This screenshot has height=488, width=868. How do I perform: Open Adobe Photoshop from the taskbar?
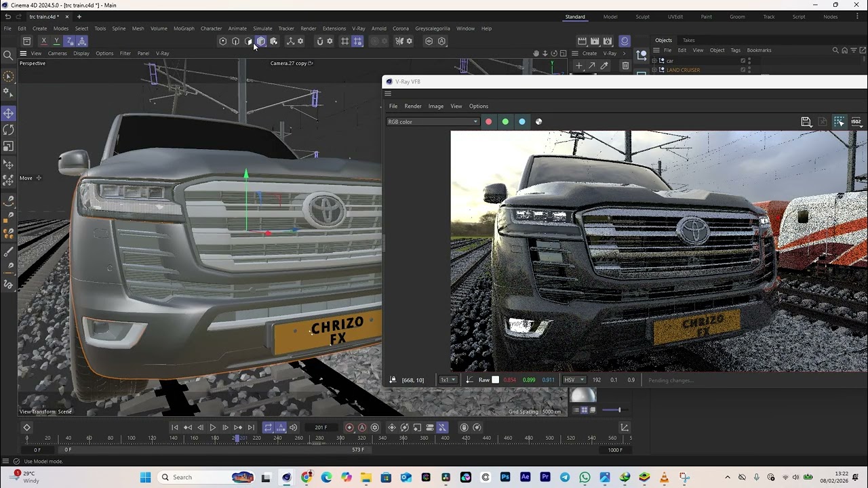tap(505, 477)
